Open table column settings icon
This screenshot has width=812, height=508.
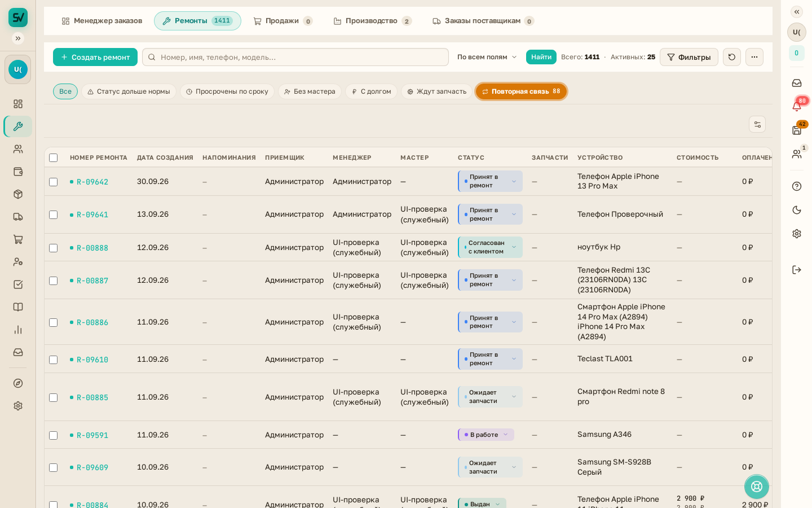point(757,124)
